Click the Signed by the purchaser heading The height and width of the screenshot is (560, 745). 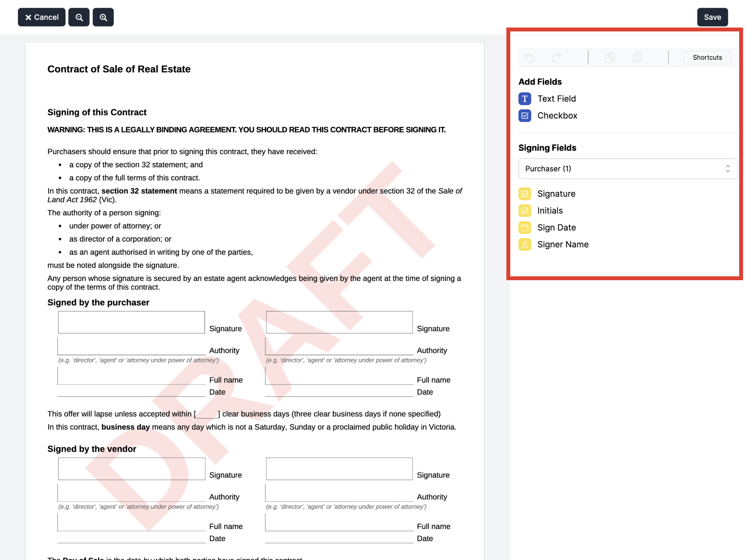point(98,303)
